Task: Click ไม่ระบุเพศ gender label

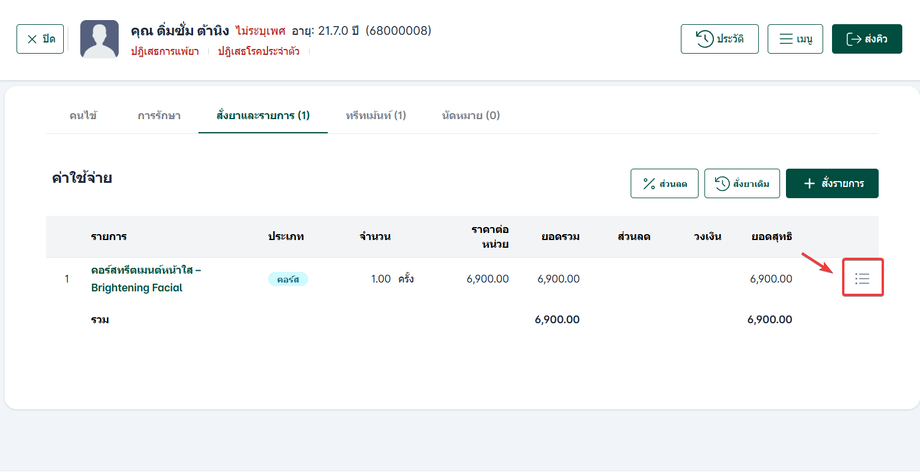Action: (x=260, y=31)
